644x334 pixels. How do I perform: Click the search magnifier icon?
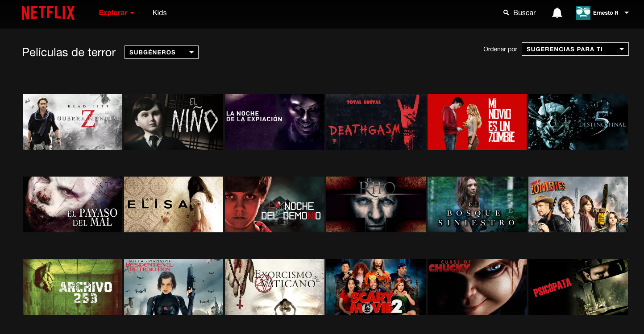click(506, 12)
